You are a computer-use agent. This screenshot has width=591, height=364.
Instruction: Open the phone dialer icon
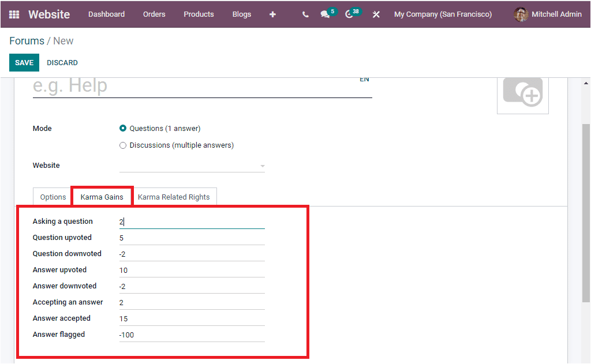[x=305, y=14]
